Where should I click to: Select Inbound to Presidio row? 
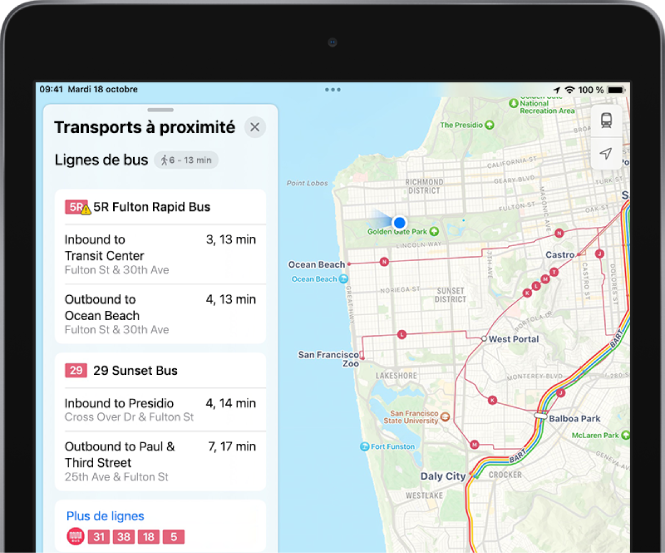[x=160, y=410]
